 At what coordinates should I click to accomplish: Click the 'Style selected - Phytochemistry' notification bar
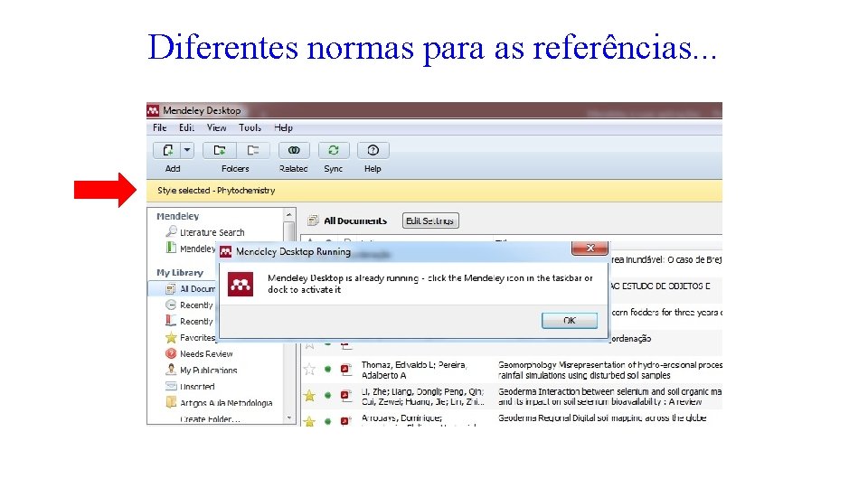coord(434,191)
